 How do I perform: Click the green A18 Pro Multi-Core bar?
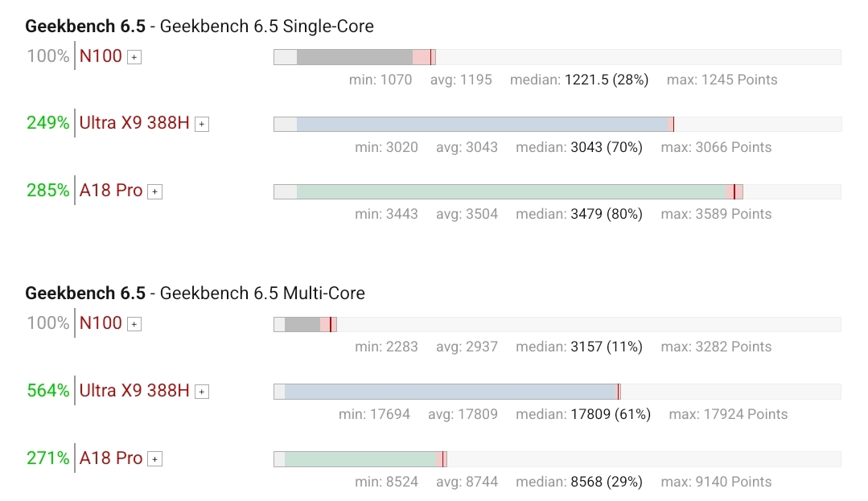[360, 459]
